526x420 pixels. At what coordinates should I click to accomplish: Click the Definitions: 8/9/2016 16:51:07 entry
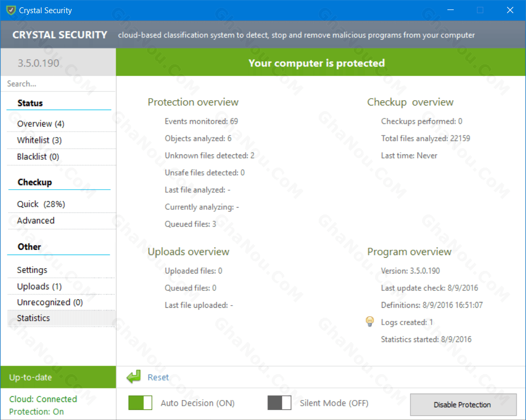point(432,305)
